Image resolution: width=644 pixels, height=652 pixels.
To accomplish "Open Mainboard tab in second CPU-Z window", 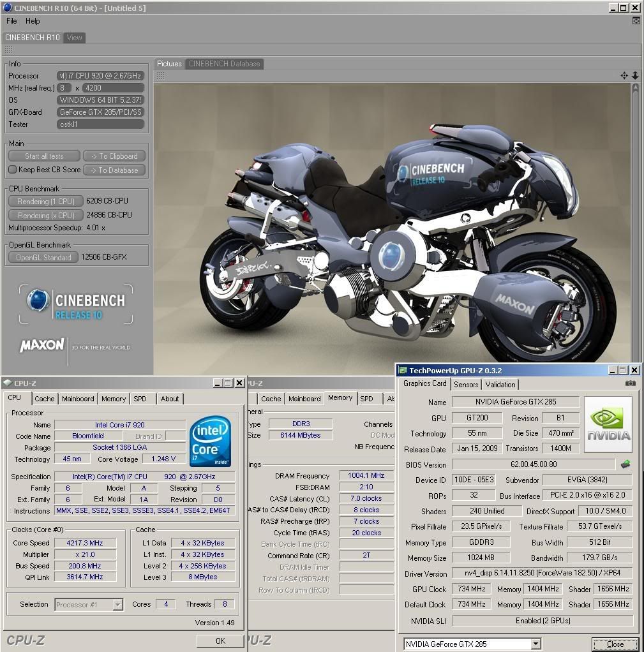I will [304, 398].
